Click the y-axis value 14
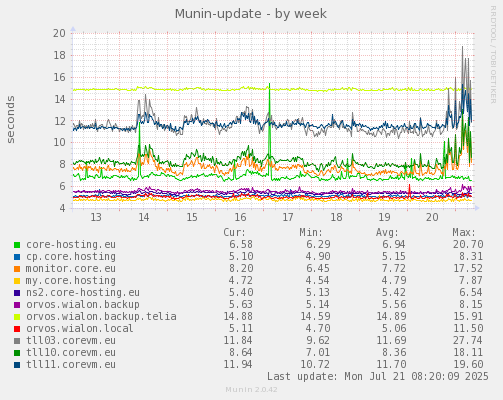This screenshot has width=503, height=400. pos(59,99)
